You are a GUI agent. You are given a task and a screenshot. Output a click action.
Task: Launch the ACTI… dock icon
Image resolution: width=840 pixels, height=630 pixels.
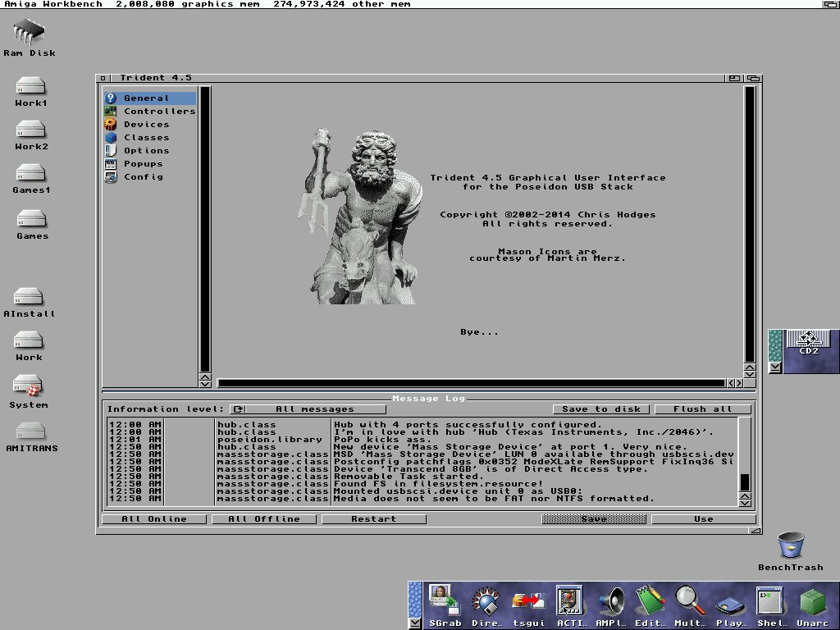tap(569, 605)
